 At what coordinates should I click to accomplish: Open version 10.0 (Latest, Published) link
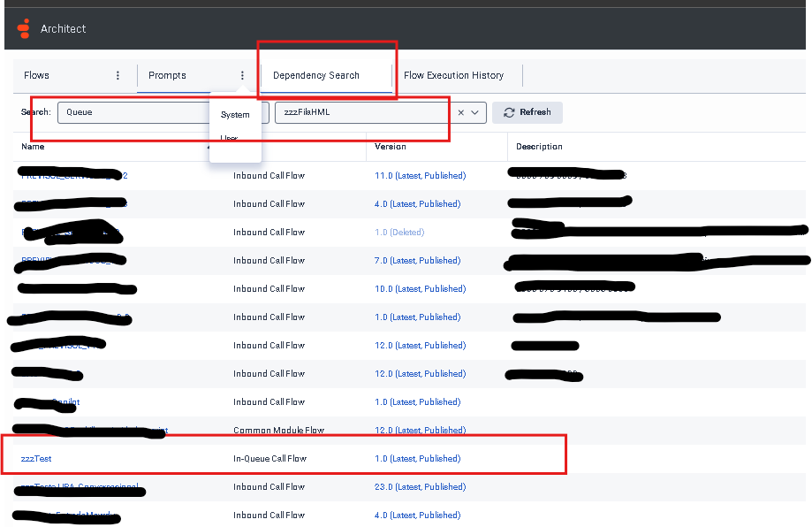[420, 288]
